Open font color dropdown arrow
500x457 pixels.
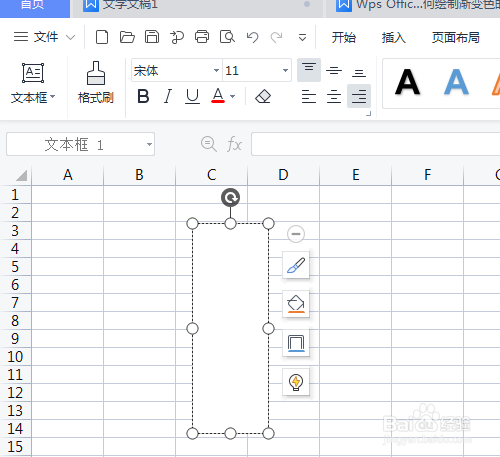pyautogui.click(x=233, y=97)
